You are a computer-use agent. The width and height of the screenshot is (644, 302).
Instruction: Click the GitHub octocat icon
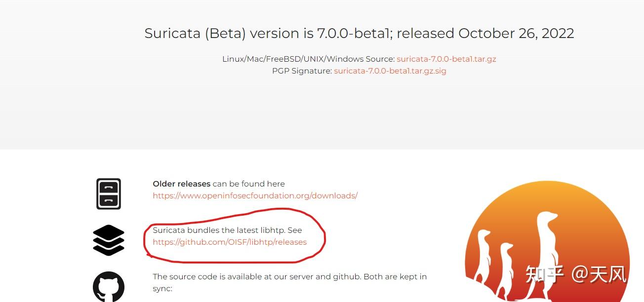click(x=109, y=287)
